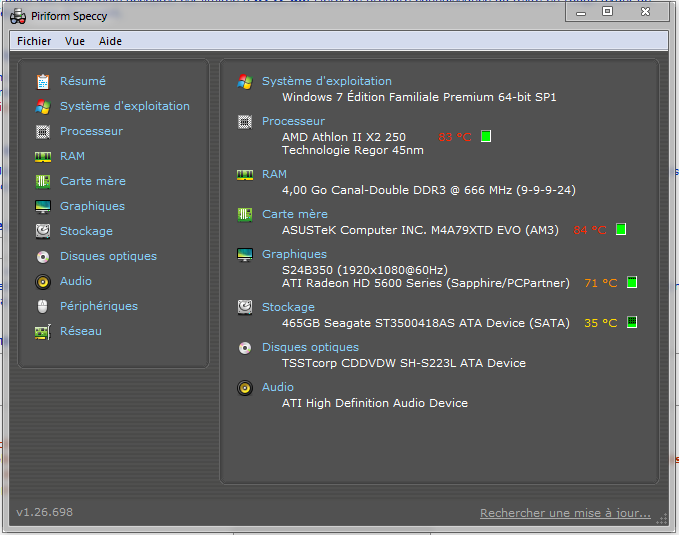The width and height of the screenshot is (679, 536).
Task: Select Périphériques in the sidebar
Action: pyautogui.click(x=99, y=307)
